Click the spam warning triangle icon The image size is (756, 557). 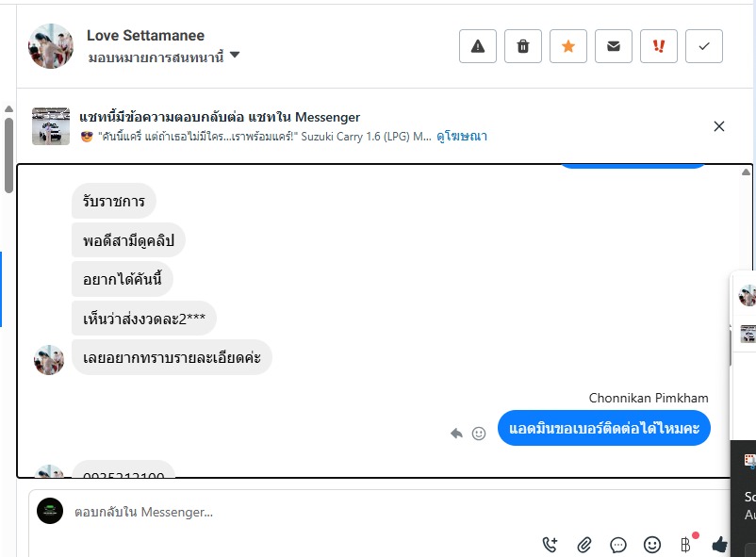pyautogui.click(x=478, y=46)
